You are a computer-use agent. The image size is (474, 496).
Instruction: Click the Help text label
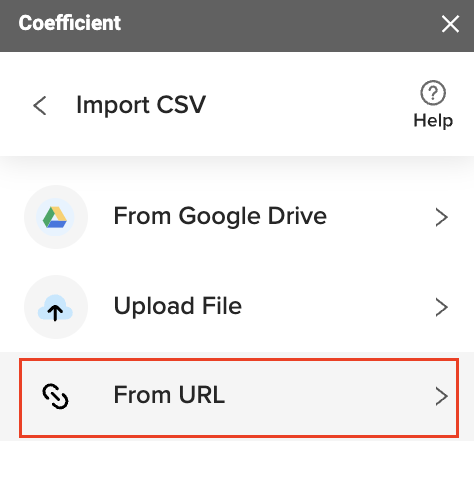(x=433, y=120)
